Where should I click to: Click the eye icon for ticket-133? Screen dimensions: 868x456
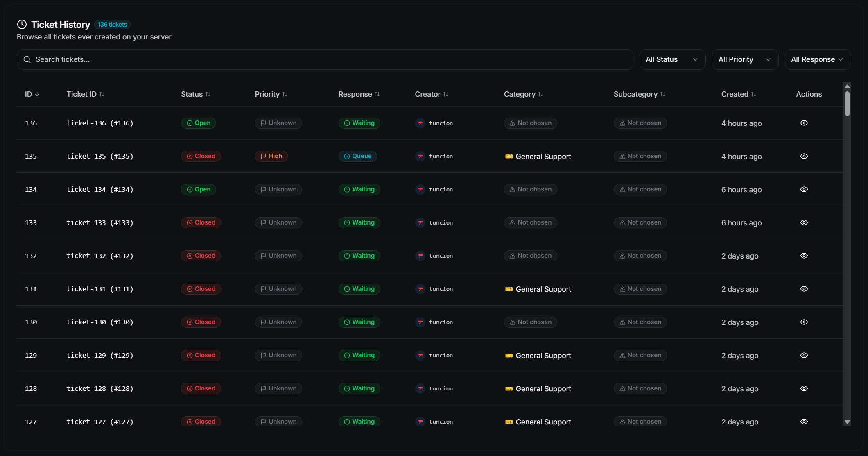(804, 222)
